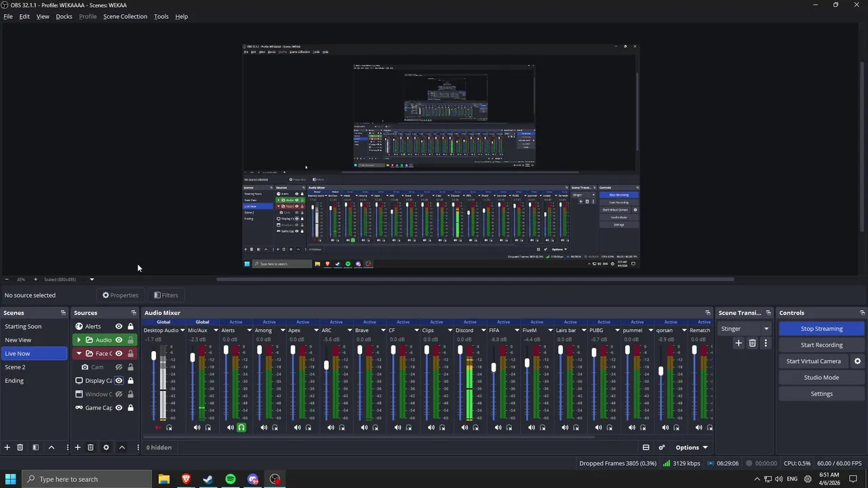Add a new scene with plus icon
This screenshot has height=488, width=868.
7,447
